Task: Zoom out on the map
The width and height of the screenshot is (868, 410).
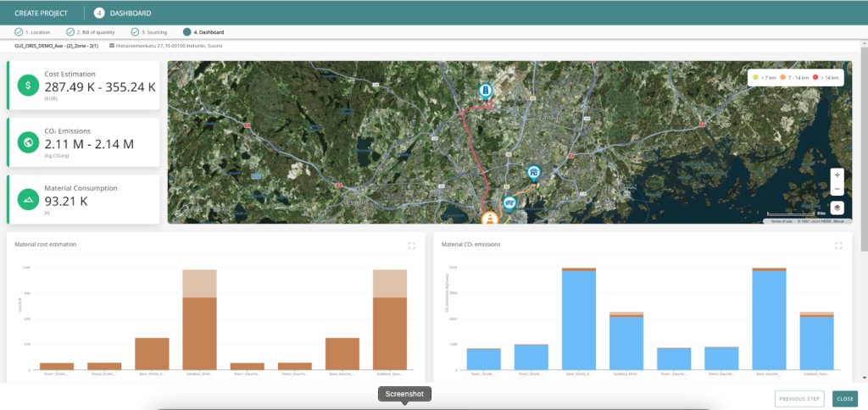Action: click(x=837, y=189)
